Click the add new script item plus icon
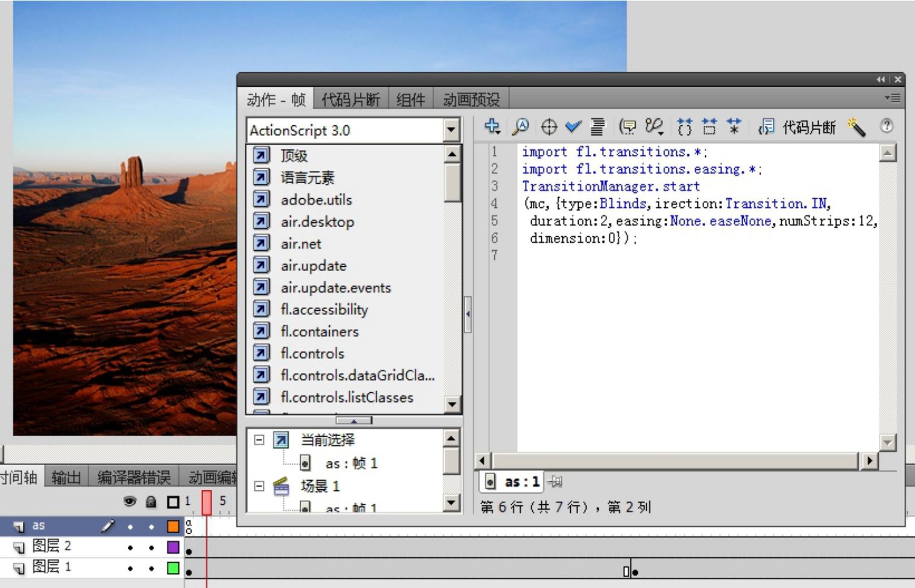Viewport: 915px width, 588px height. coord(492,127)
